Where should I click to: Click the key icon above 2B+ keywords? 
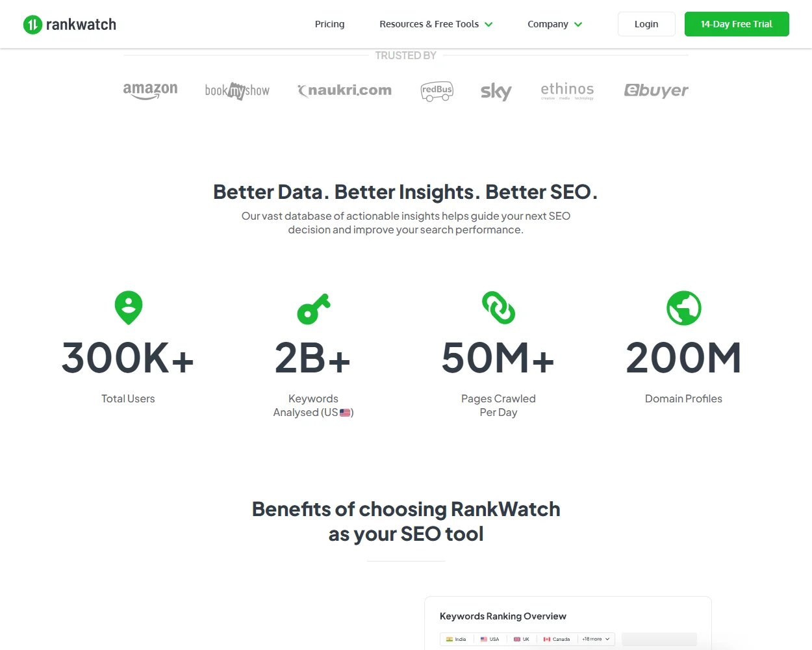coord(313,308)
